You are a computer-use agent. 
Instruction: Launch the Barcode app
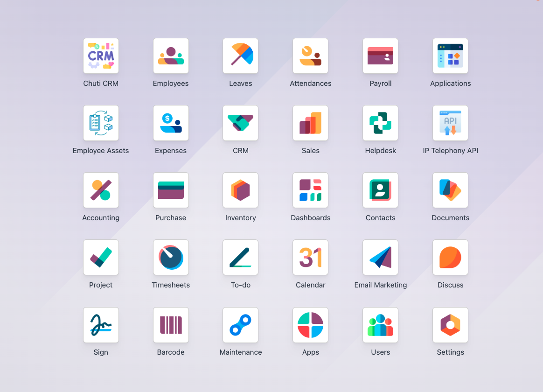tap(171, 325)
